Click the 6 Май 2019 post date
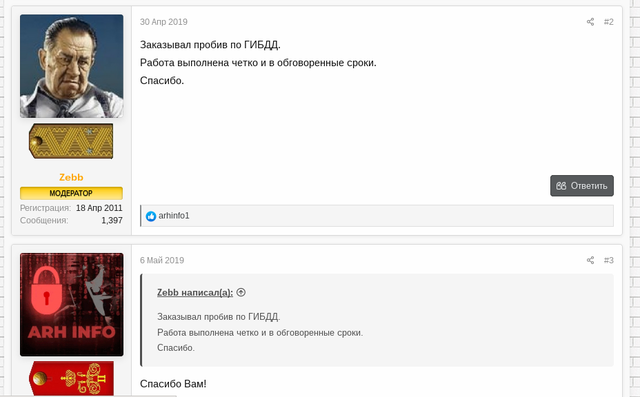Screen dimensions: 640x397 click(162, 260)
